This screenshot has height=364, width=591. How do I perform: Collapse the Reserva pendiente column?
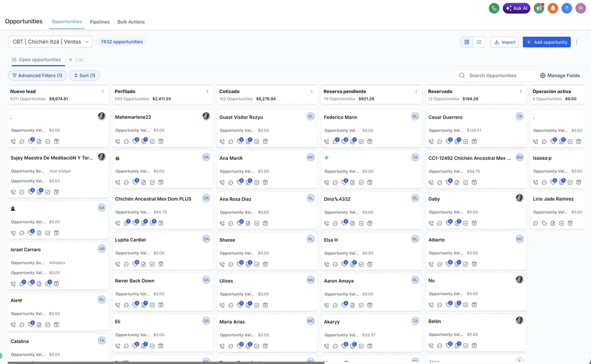416,91
